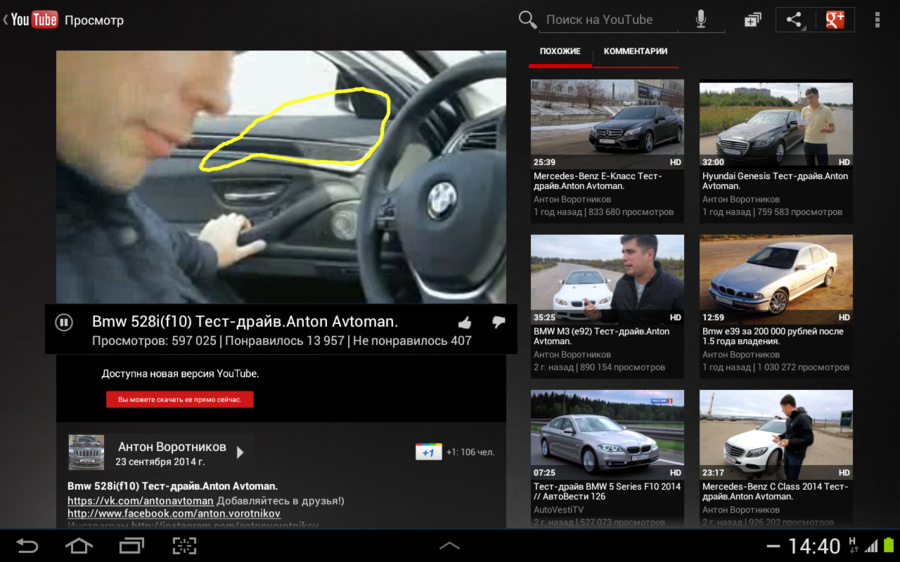Click title 'Hyundai Genesis Тест-драйв.Anton Avtoman'
This screenshot has width=900, height=562.
(775, 181)
